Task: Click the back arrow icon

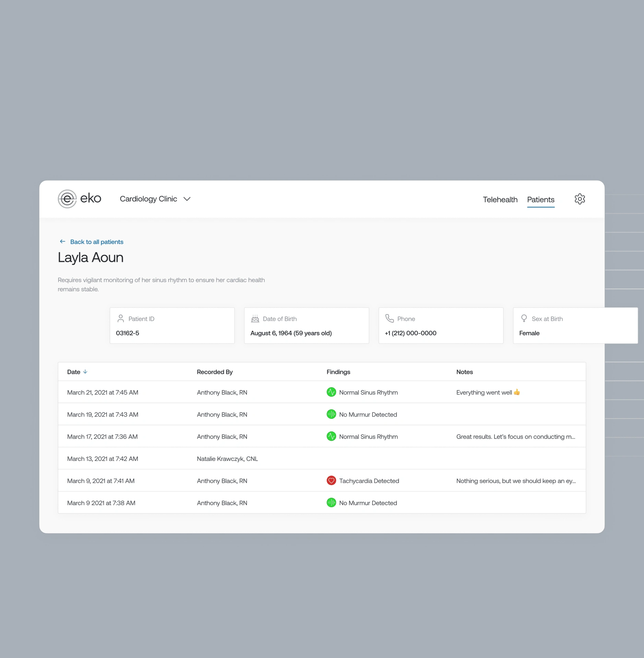Action: pos(62,242)
